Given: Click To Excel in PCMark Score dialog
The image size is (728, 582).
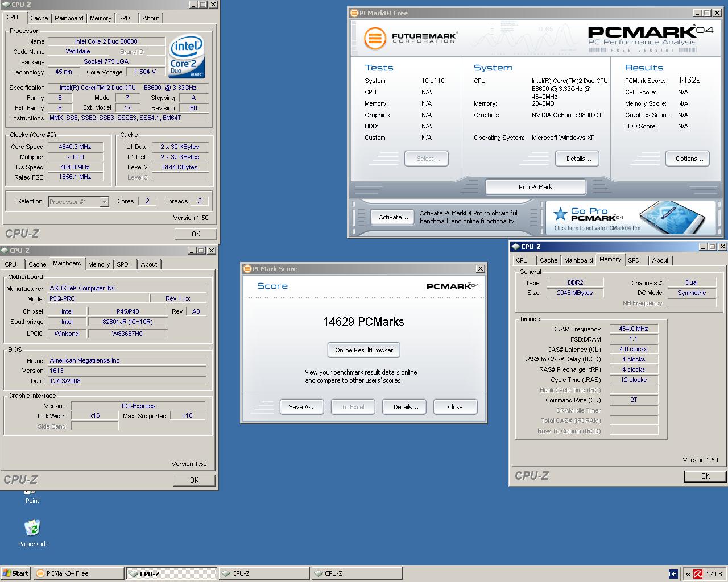Looking at the screenshot, I should (x=353, y=407).
